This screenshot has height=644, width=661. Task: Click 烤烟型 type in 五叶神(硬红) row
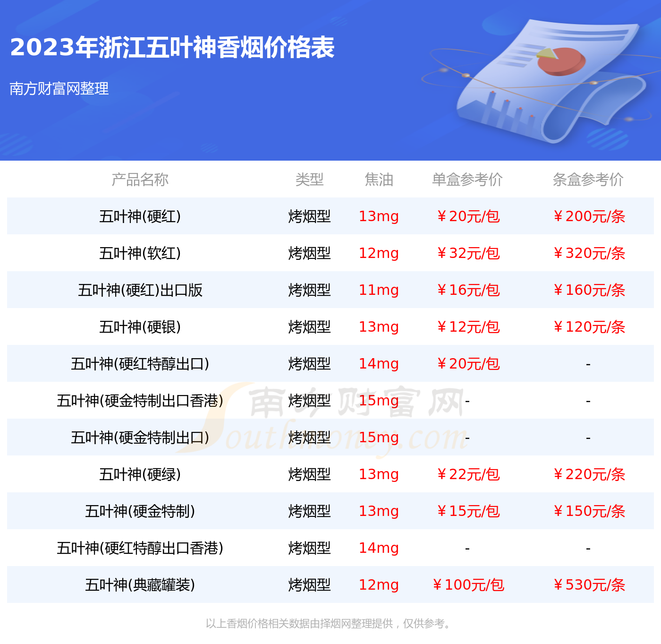pyautogui.click(x=310, y=216)
